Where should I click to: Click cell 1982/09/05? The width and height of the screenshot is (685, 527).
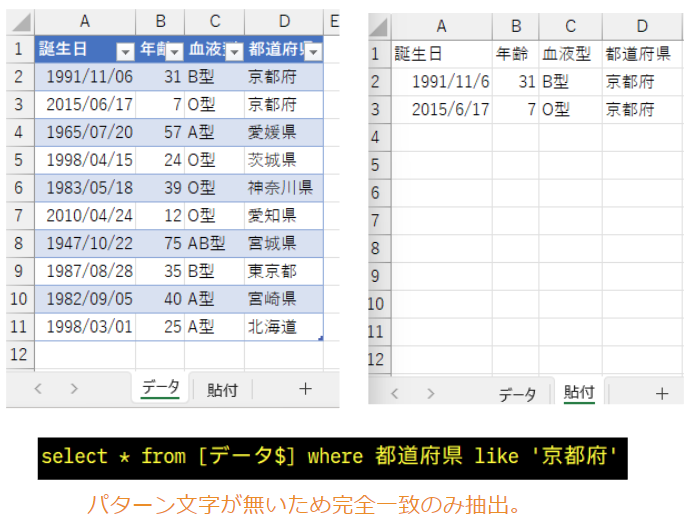(x=85, y=299)
